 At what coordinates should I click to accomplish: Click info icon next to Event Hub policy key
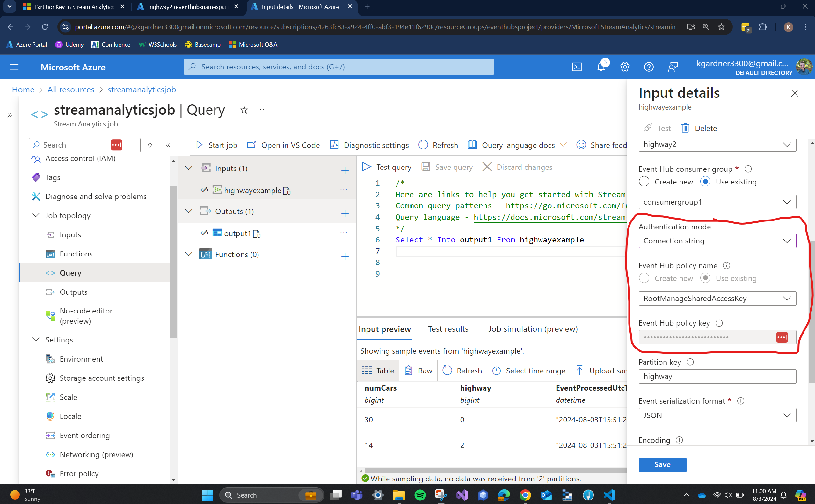point(719,323)
